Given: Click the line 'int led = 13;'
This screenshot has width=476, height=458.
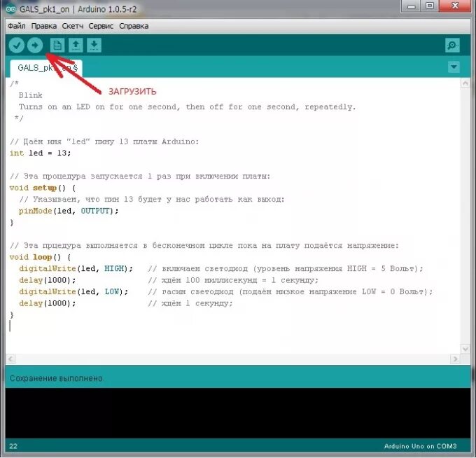Looking at the screenshot, I should coord(40,153).
